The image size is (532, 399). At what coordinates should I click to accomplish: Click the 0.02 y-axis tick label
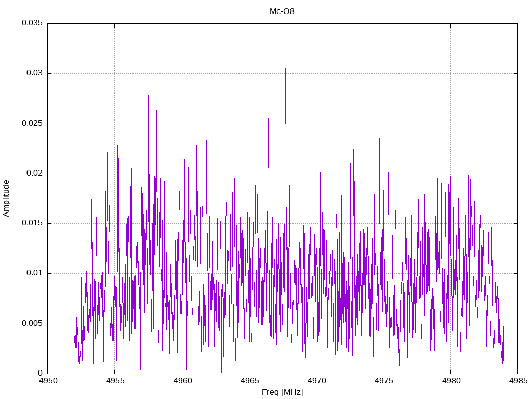tap(34, 174)
